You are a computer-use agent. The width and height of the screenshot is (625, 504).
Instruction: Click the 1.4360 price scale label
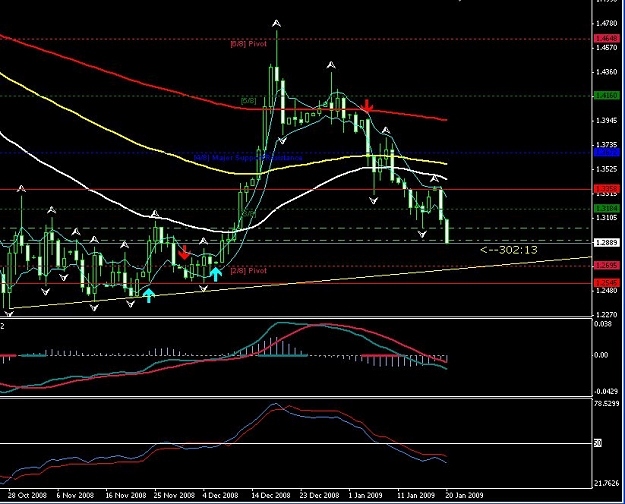tap(607, 72)
